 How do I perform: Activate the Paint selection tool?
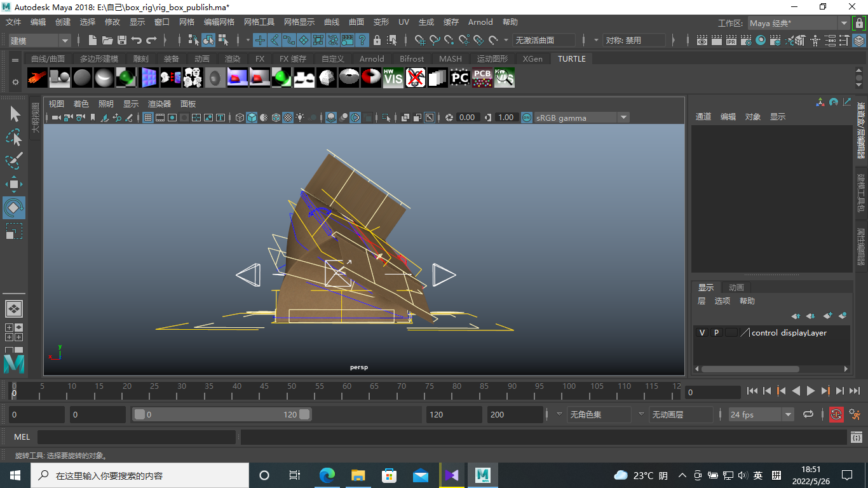(14, 161)
